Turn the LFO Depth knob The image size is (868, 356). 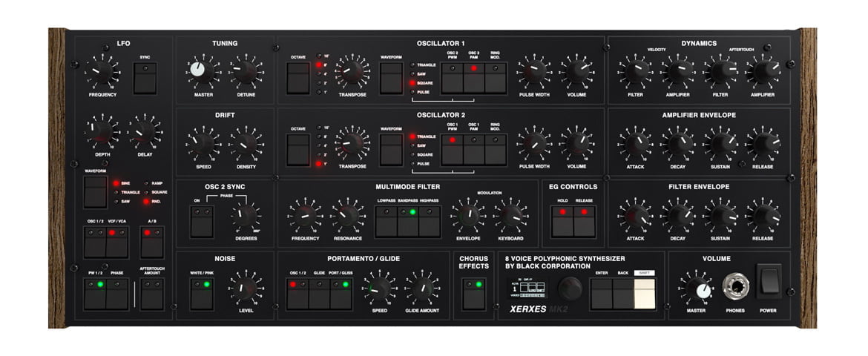coord(102,132)
